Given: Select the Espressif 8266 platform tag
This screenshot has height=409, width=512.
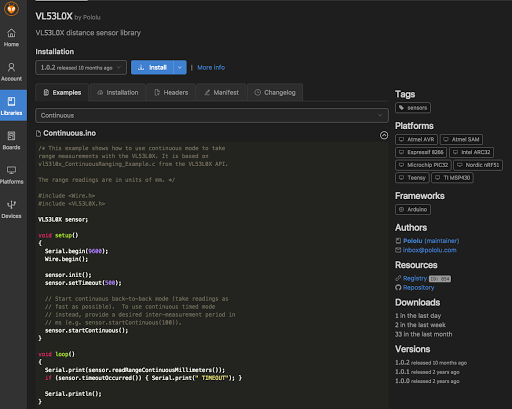Looking at the screenshot, I should click(421, 152).
